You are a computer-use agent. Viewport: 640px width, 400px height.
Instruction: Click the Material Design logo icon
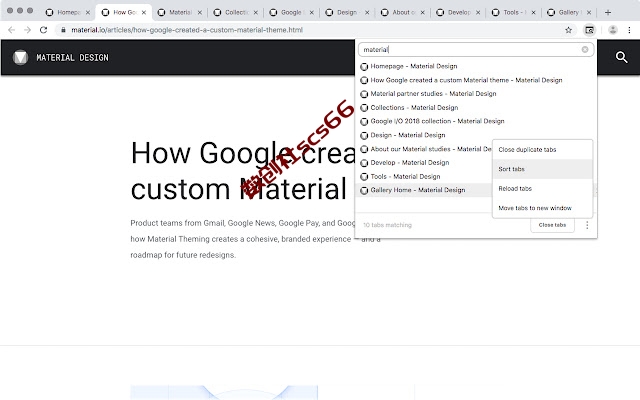pos(20,58)
